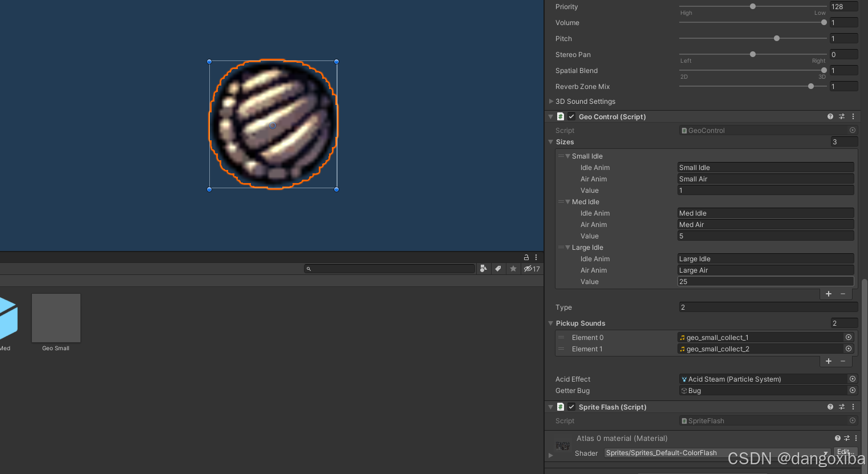Click the Project panel search field
This screenshot has height=474, width=868.
click(x=390, y=269)
